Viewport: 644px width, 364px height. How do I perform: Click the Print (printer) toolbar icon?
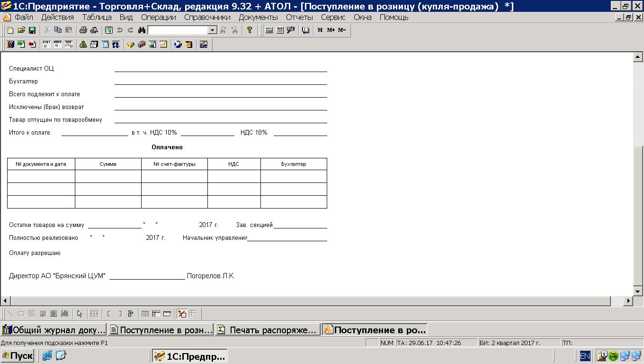click(83, 30)
